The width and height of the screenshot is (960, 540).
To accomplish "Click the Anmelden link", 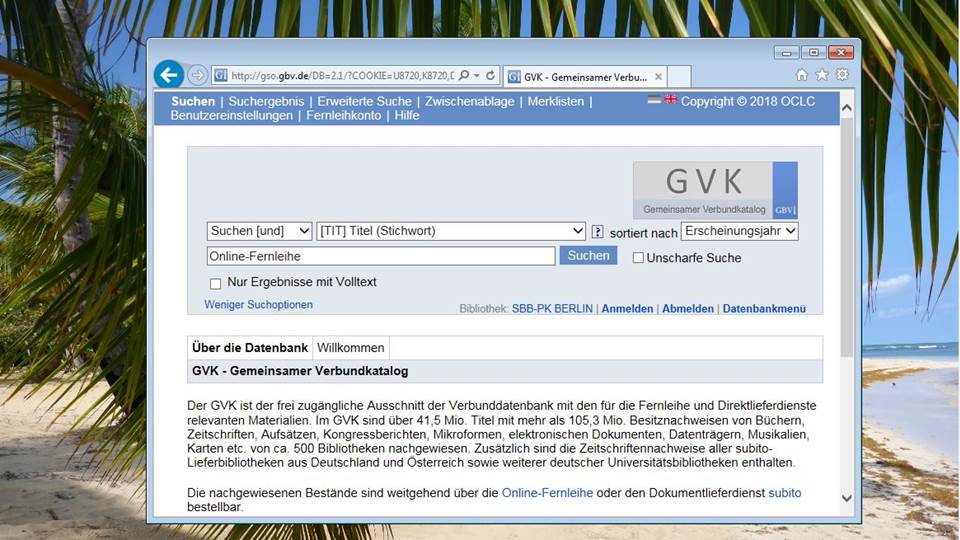I will point(627,309).
